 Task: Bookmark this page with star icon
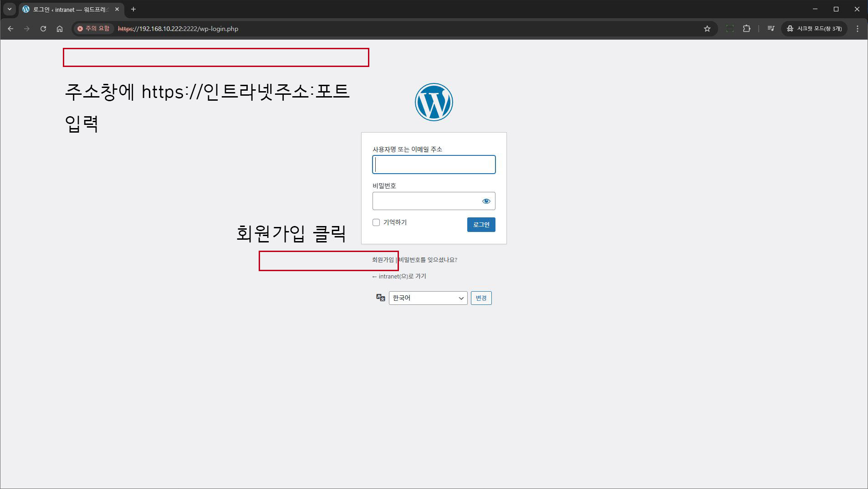[707, 29]
